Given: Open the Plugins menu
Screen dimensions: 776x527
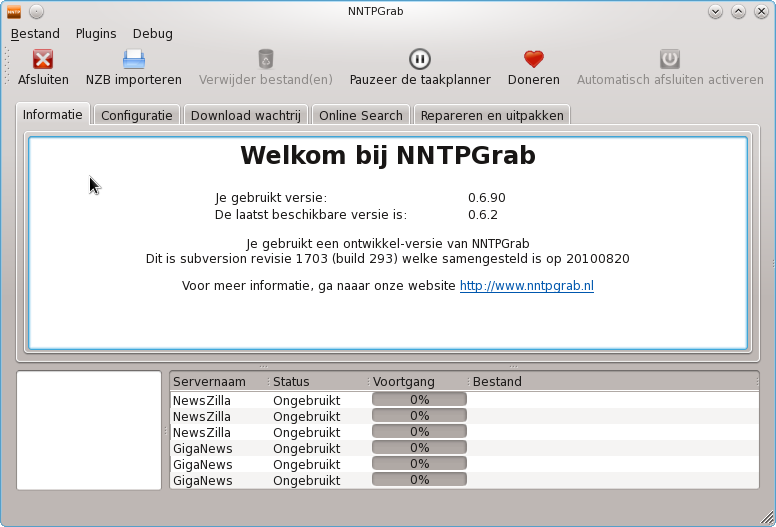Looking at the screenshot, I should [96, 34].
